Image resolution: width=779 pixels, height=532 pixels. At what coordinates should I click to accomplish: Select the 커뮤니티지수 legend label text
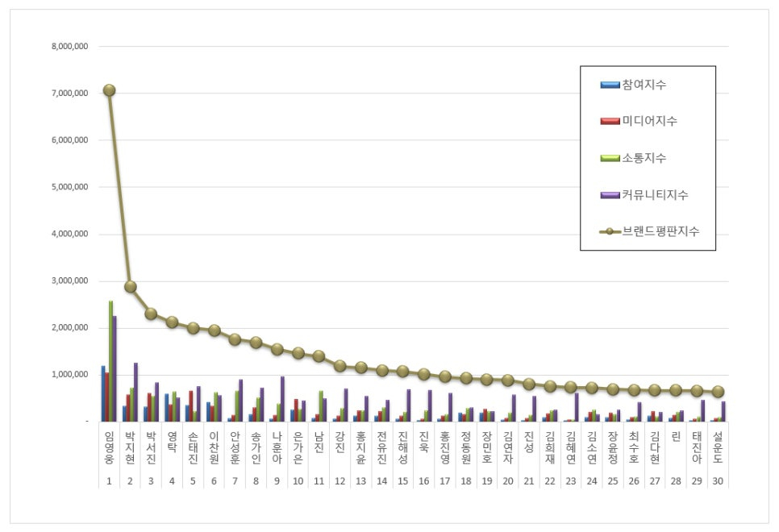pos(655,194)
